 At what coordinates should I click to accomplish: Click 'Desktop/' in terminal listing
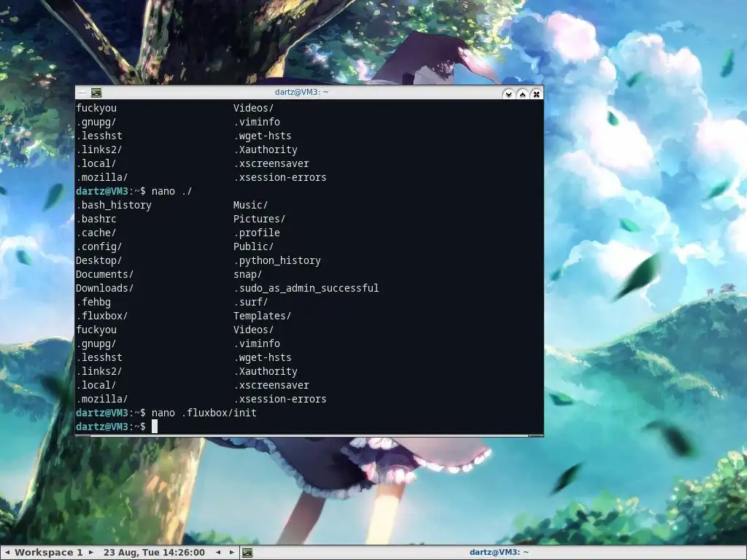[98, 260]
